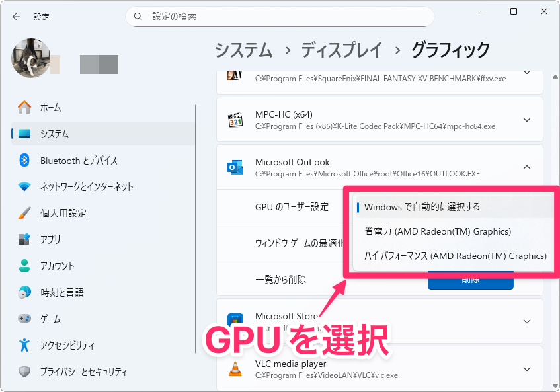Click the search magnifier icon

pyautogui.click(x=138, y=17)
